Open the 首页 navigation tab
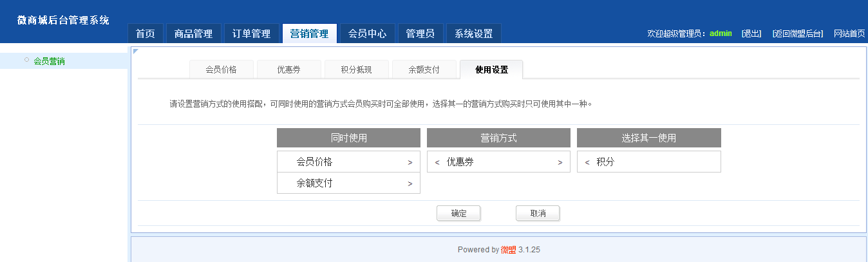Viewport: 868px width, 262px height. 146,34
